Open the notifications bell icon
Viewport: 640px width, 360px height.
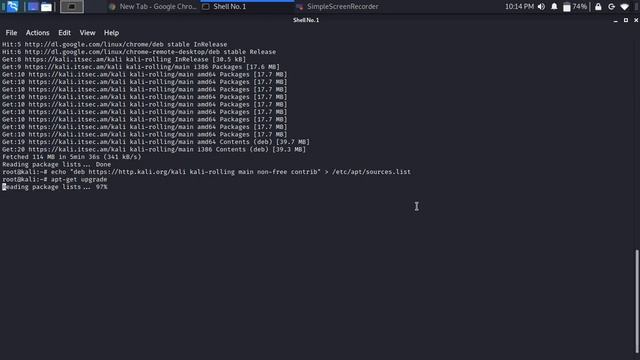pyautogui.click(x=554, y=7)
